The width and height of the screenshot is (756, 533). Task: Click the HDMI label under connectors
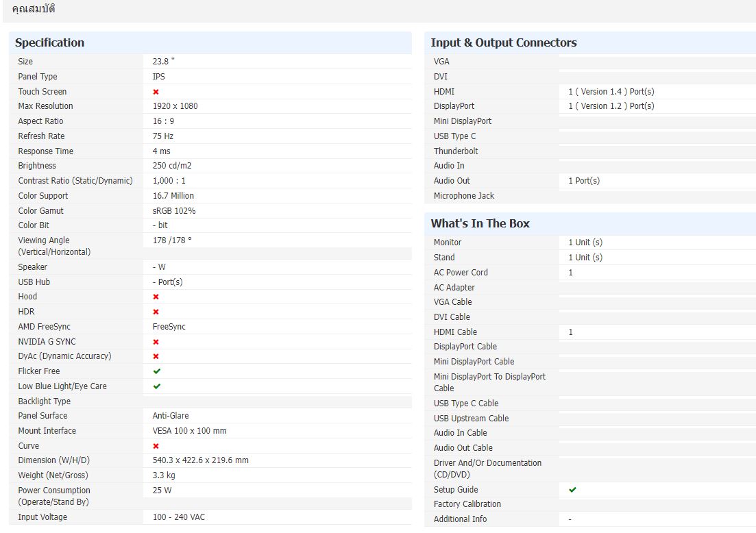443,92
